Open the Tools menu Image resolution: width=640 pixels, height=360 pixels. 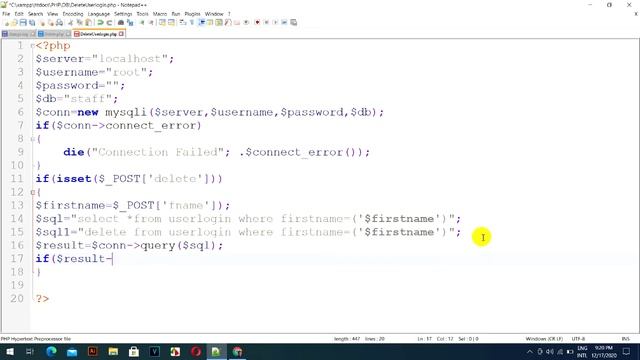[x=142, y=14]
